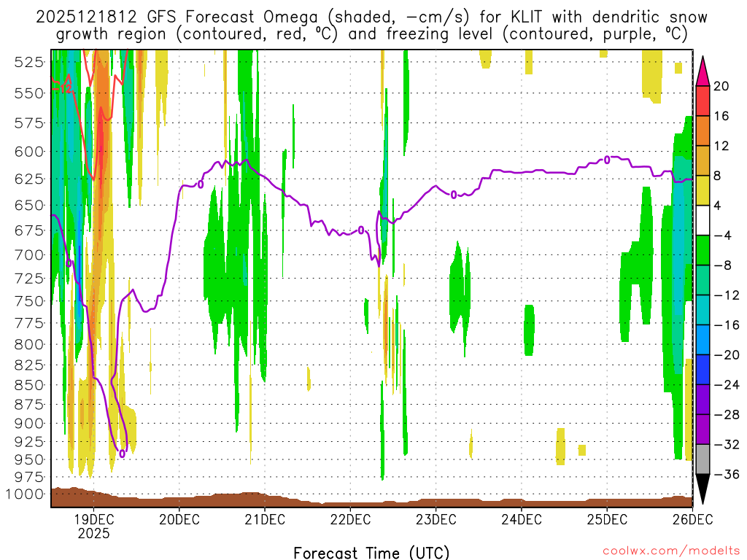Viewport: 747px width, 560px height.
Task: Select the 700 pressure level label
Action: [x=29, y=254]
